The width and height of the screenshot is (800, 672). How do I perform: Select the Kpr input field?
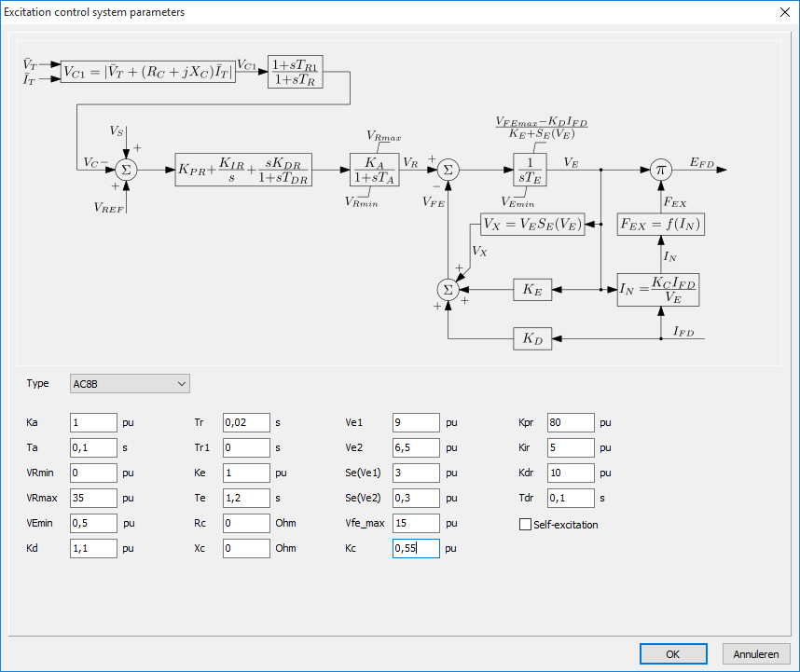pyautogui.click(x=570, y=422)
